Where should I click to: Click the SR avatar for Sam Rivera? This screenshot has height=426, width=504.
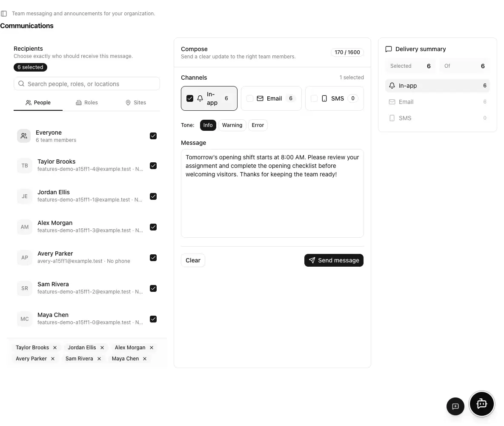click(x=25, y=288)
